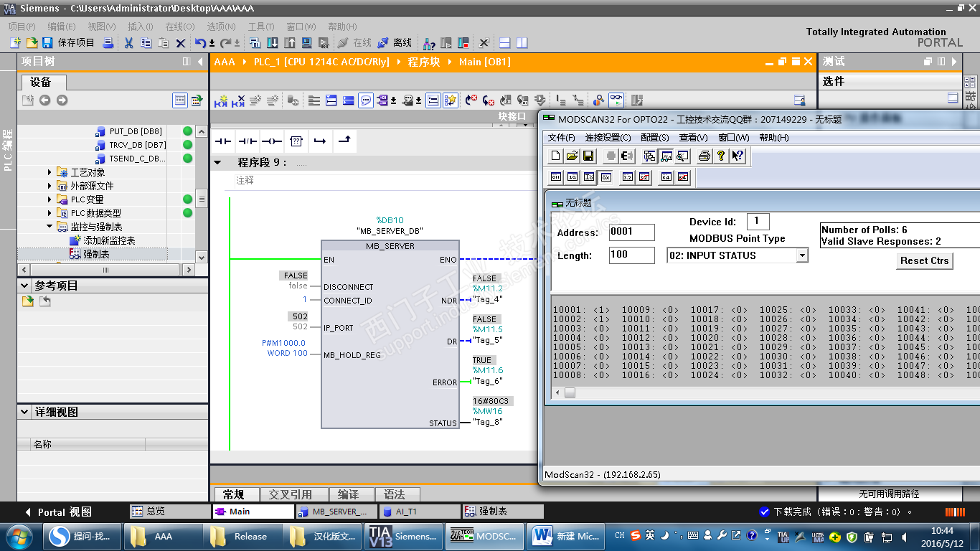The image size is (980, 551).
Task: Open the 连接设置(C) menu in ModScan32
Action: [608, 137]
